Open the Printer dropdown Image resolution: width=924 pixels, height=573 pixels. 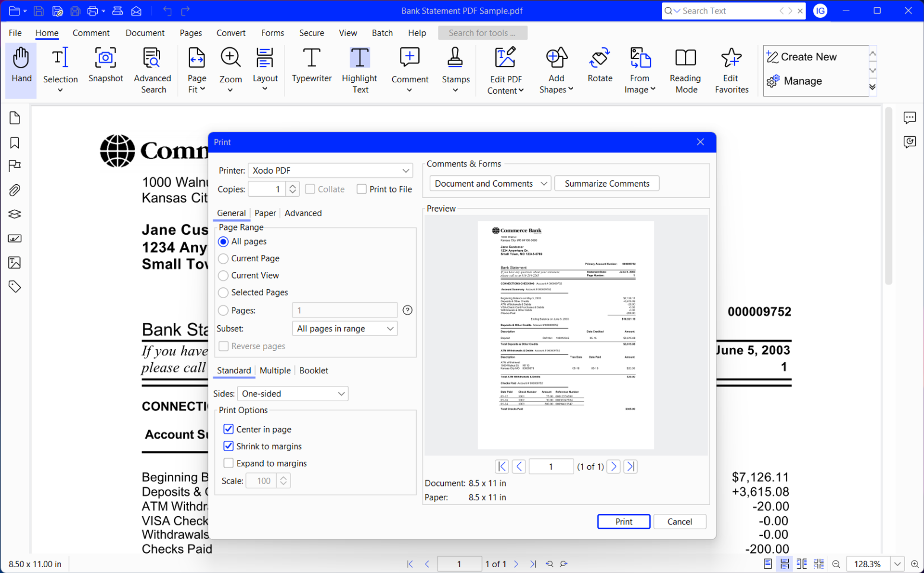tap(331, 170)
